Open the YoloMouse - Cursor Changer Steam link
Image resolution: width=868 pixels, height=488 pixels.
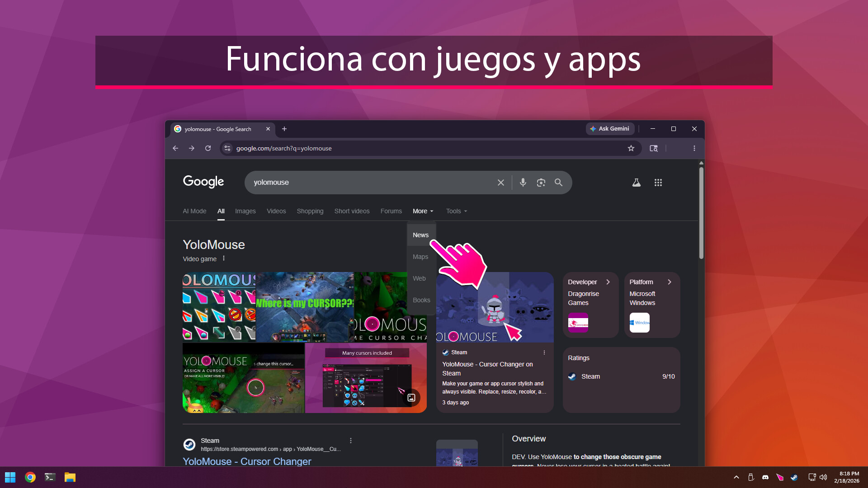click(x=247, y=461)
